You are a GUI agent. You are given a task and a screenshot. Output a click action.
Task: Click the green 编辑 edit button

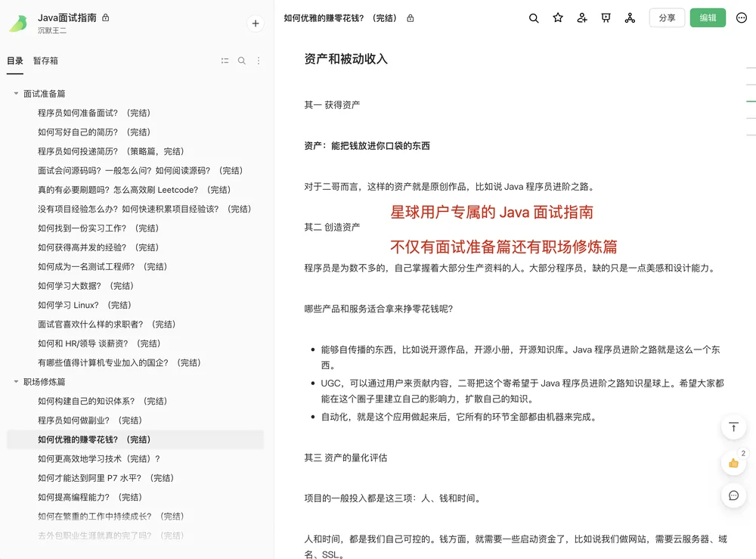point(708,18)
